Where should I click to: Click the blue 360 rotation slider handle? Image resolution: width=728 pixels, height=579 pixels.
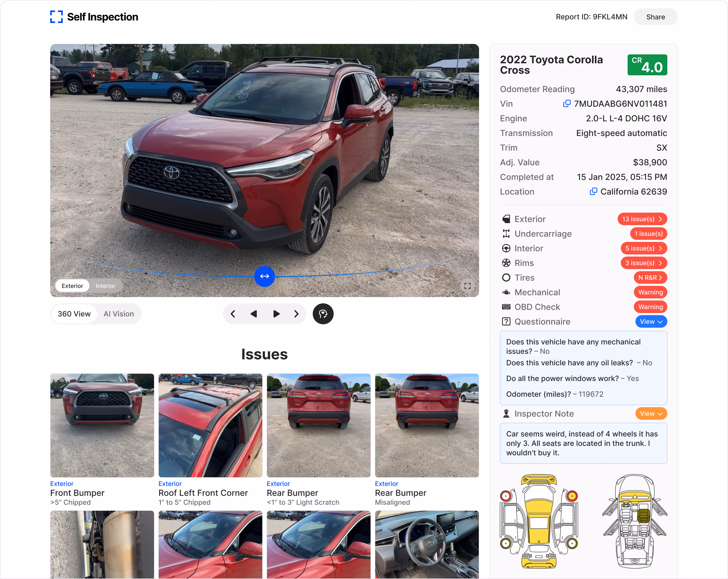click(x=264, y=276)
